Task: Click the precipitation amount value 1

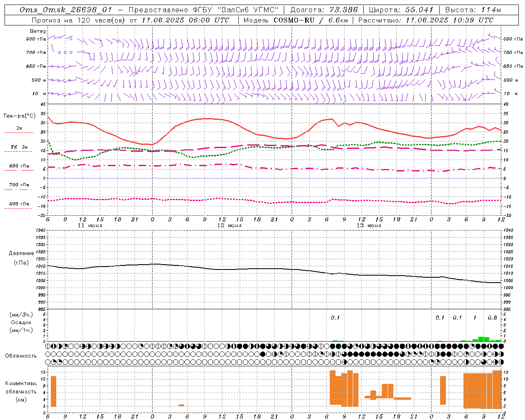Action: point(475,317)
